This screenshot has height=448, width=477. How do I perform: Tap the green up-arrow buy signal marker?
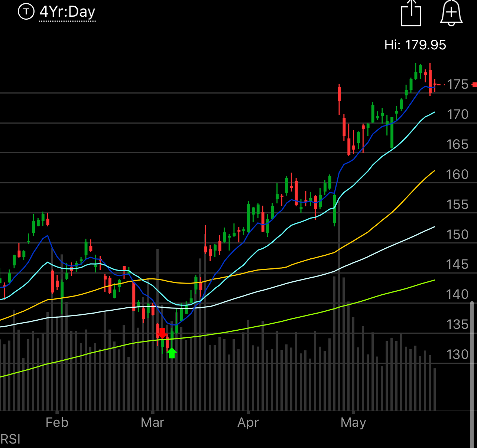(x=172, y=353)
